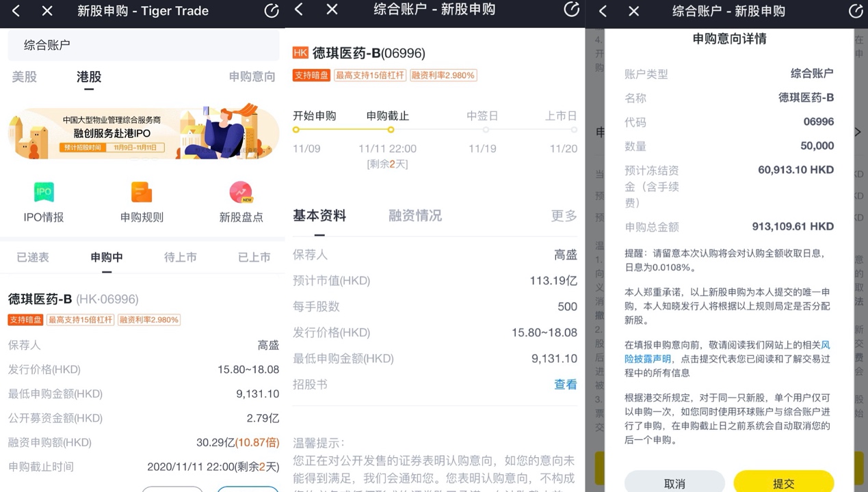Click the 德琪医药-B(06996) detail page title
The width and height of the screenshot is (868, 492).
[x=369, y=53]
